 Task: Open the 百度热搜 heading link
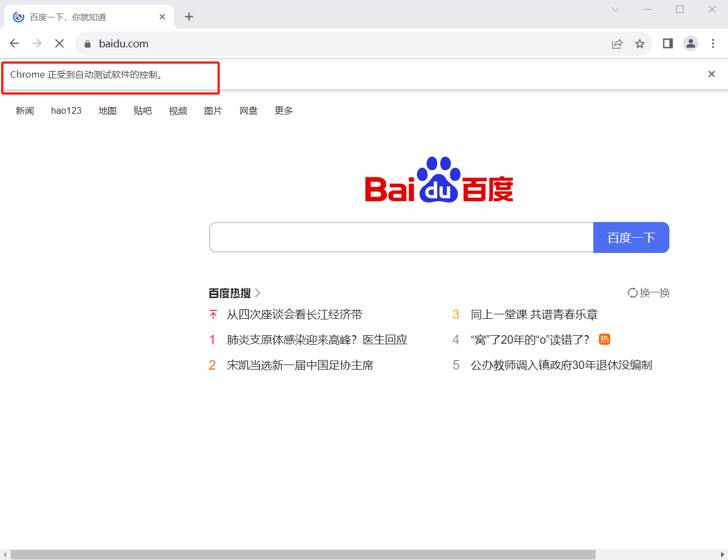(x=230, y=293)
